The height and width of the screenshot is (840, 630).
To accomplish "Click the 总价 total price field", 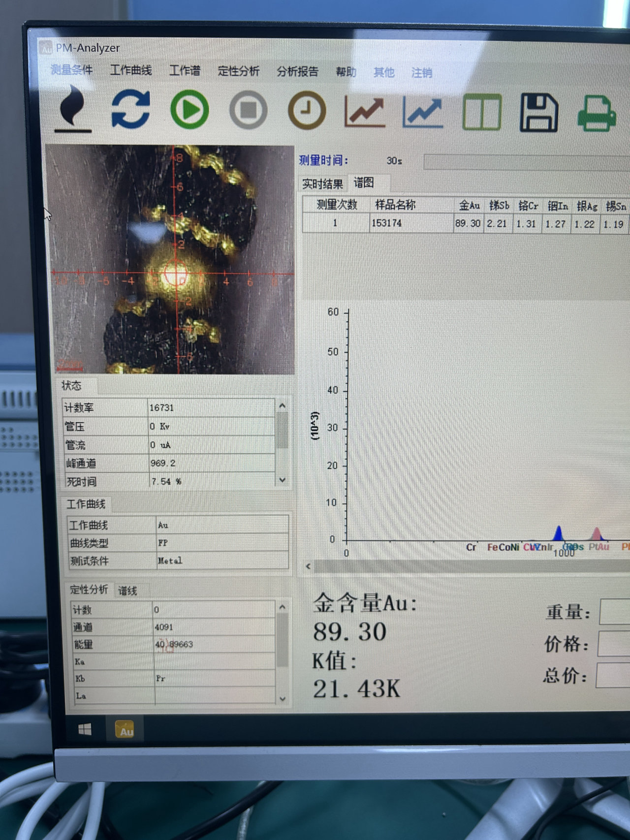I will [613, 676].
